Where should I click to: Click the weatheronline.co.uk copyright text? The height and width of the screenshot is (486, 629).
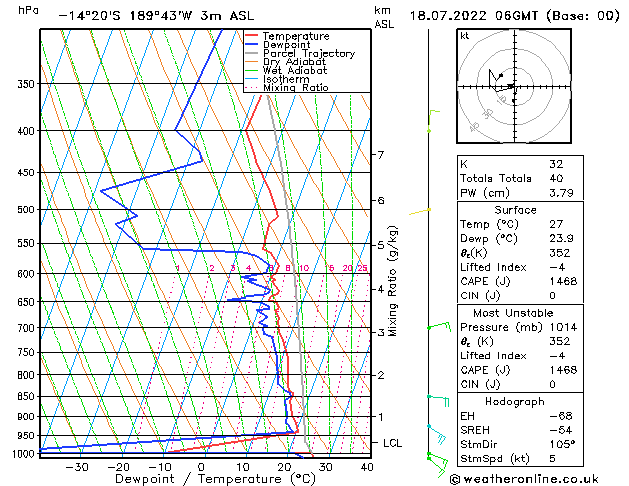pyautogui.click(x=524, y=479)
